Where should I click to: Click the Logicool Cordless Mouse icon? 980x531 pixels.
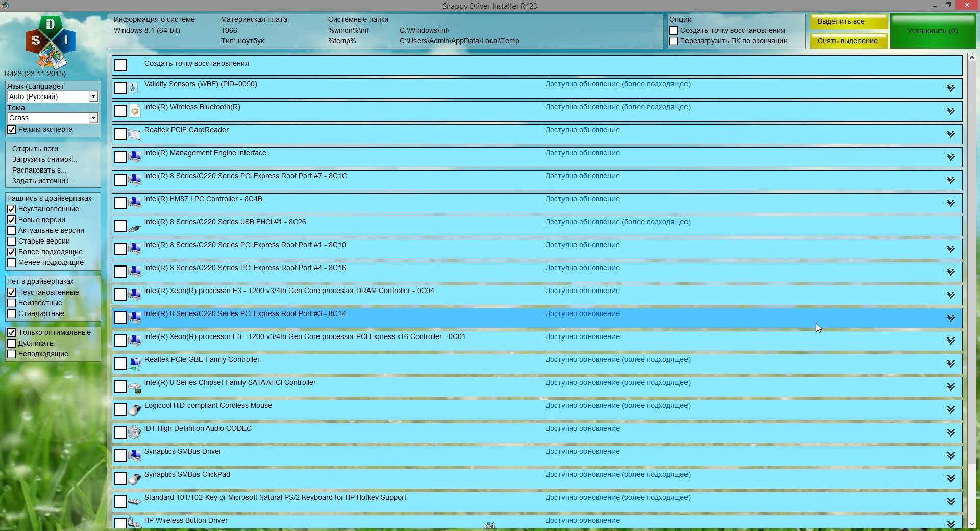[x=134, y=409]
